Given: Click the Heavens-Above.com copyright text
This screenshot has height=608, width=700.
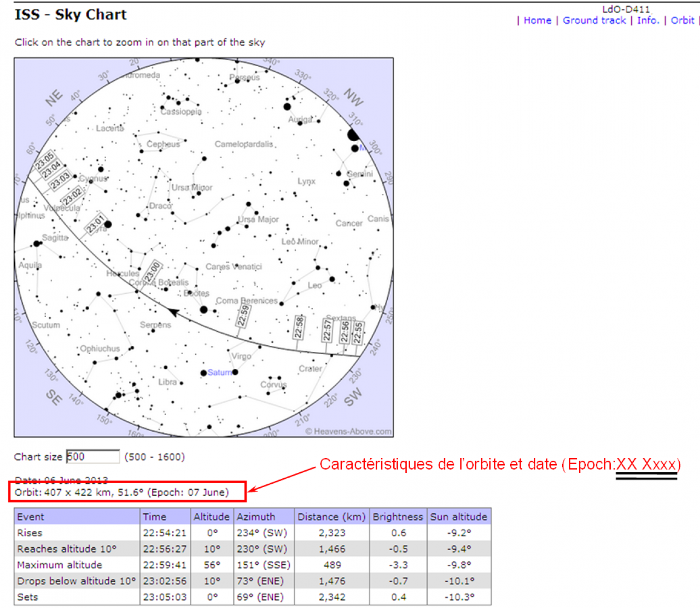Looking at the screenshot, I should 348,431.
